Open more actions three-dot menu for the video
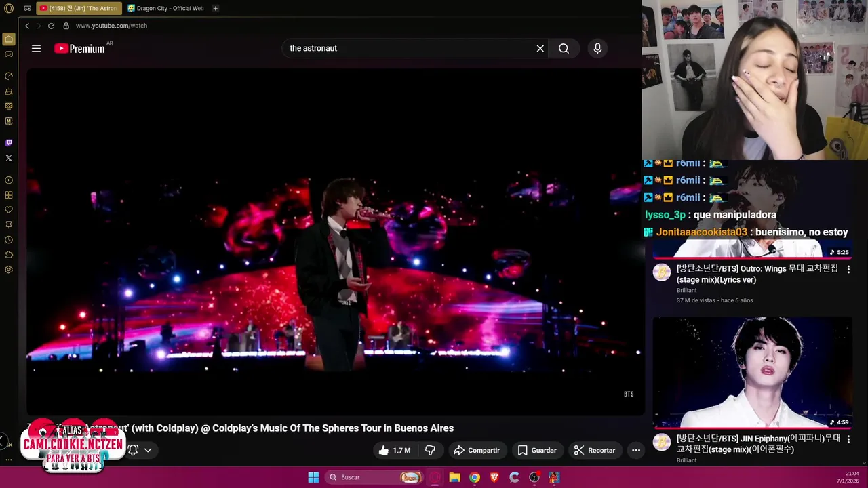This screenshot has height=488, width=868. coord(635,450)
